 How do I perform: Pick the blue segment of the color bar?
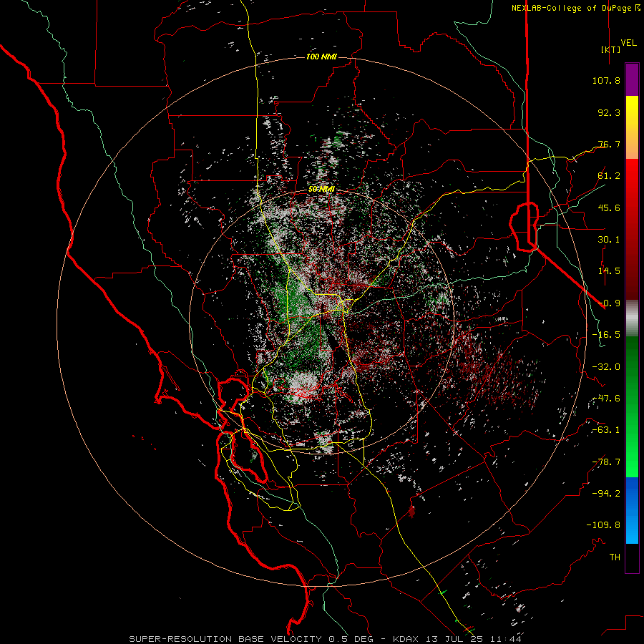coord(632,510)
